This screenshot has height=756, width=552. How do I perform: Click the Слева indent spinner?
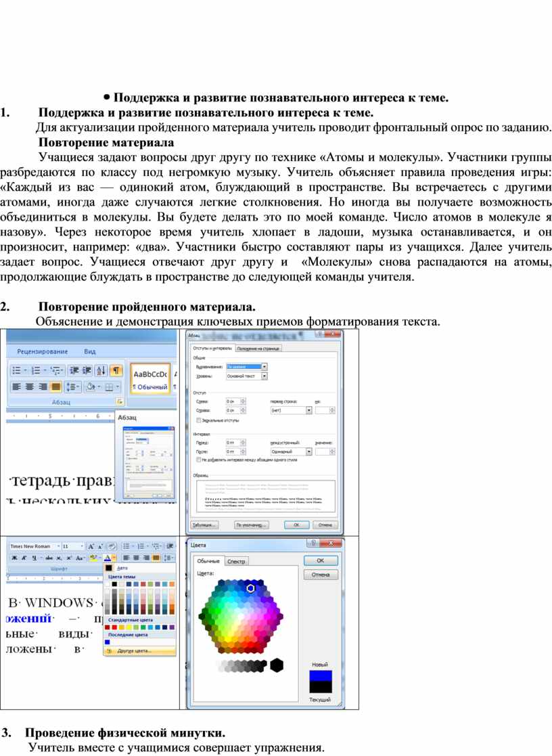[242, 401]
